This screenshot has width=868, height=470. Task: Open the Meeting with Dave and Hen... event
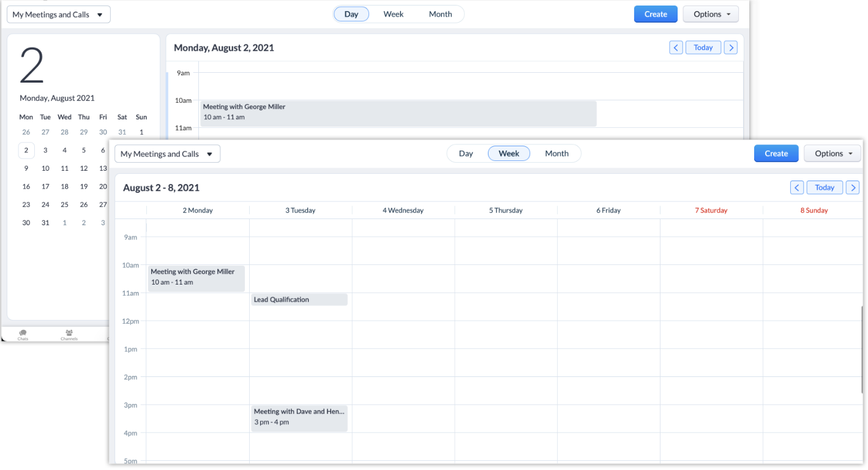[299, 418]
